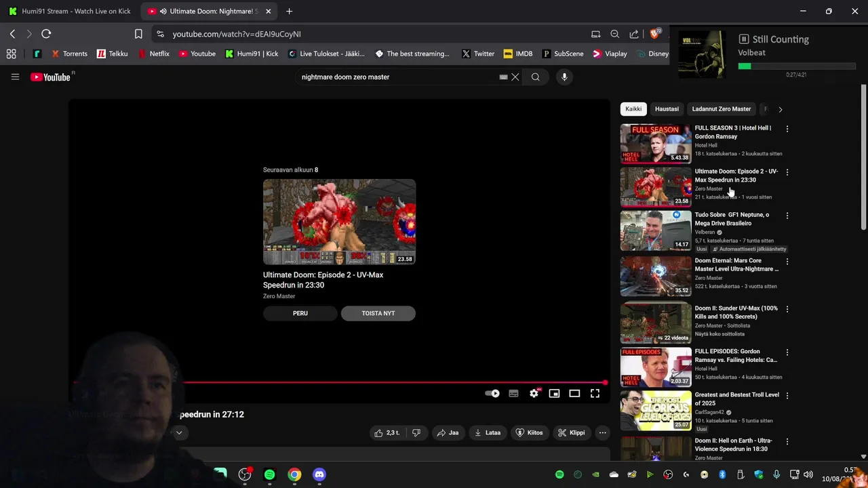Image resolution: width=868 pixels, height=488 pixels.
Task: Reload the page with the refresh icon
Action: coord(46,34)
